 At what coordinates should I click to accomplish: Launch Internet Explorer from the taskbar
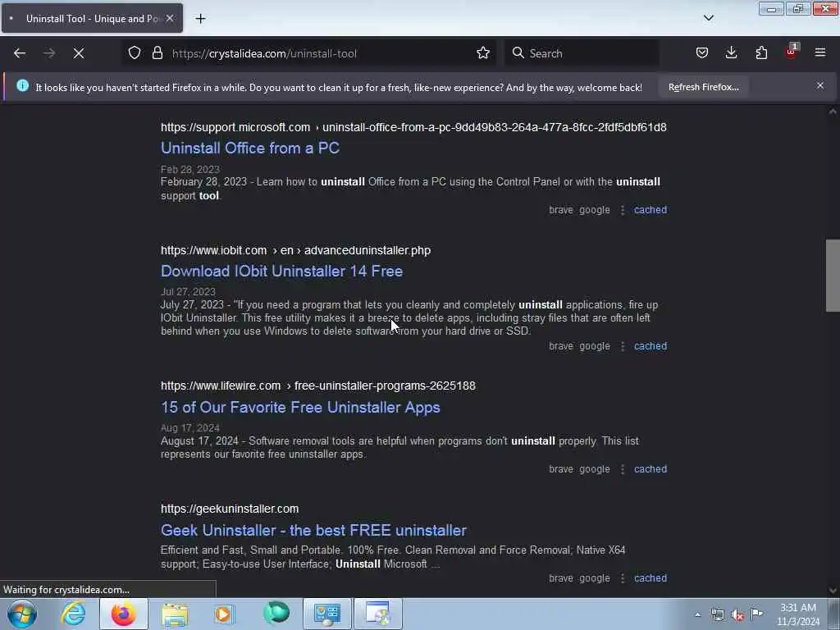point(73,614)
